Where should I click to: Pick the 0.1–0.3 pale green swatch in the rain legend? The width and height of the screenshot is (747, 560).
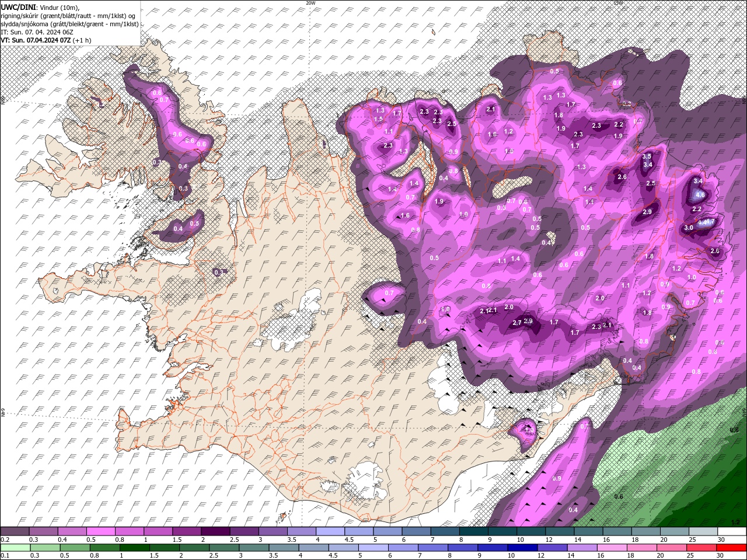15,548
